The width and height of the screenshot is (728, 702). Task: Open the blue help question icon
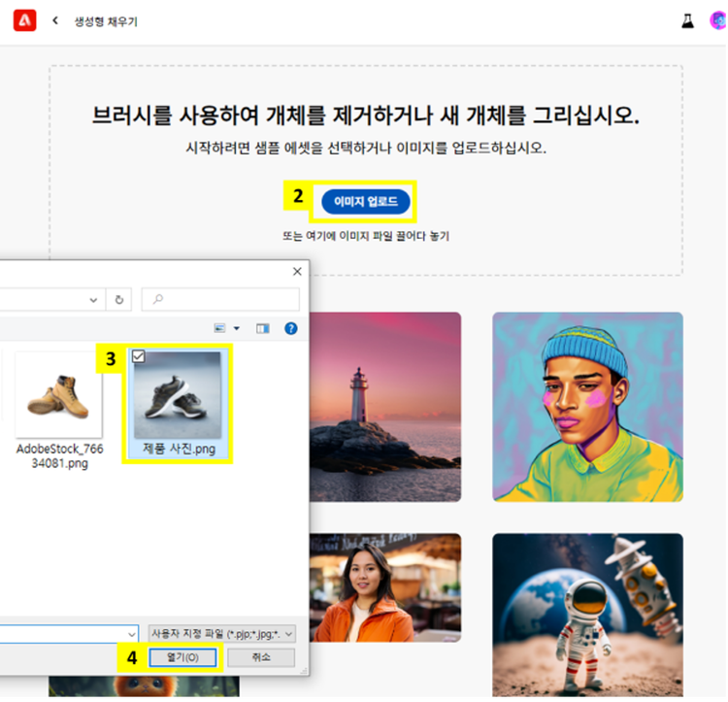pyautogui.click(x=290, y=329)
